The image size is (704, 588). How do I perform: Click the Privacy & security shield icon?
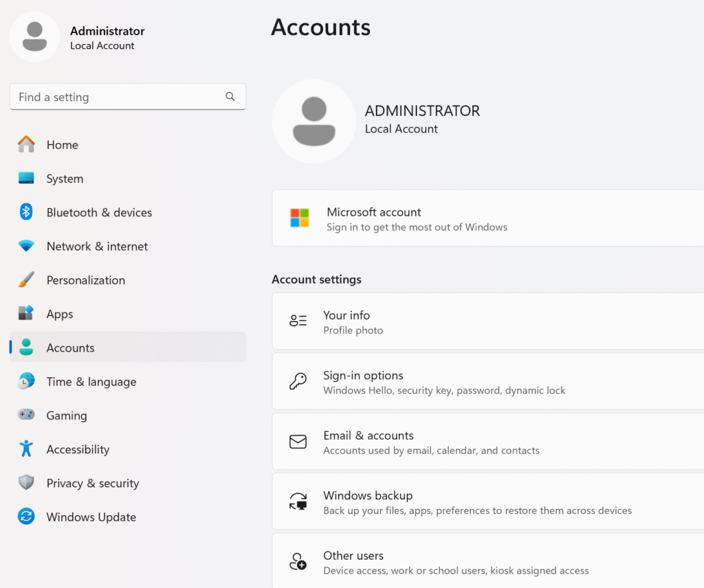(x=26, y=483)
